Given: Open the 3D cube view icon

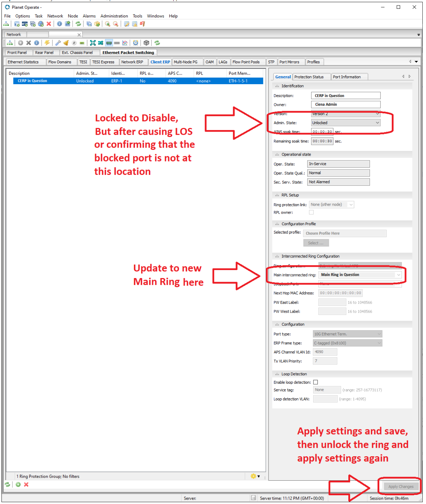Looking at the screenshot, I should pyautogui.click(x=146, y=43).
